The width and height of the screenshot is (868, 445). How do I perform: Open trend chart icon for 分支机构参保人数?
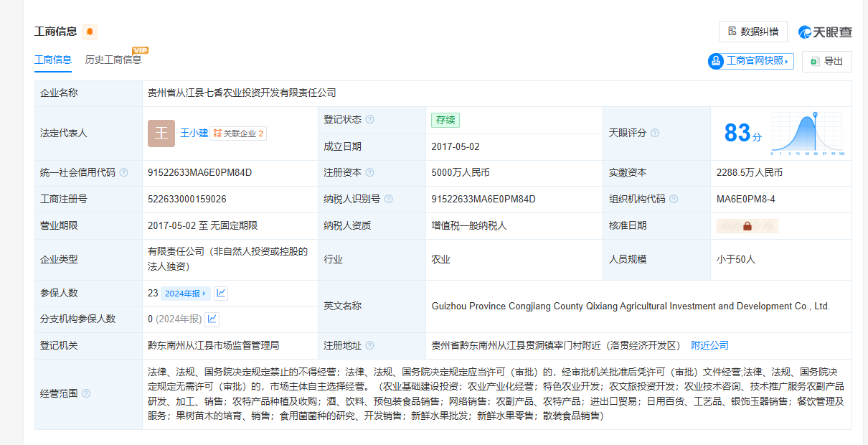212,319
